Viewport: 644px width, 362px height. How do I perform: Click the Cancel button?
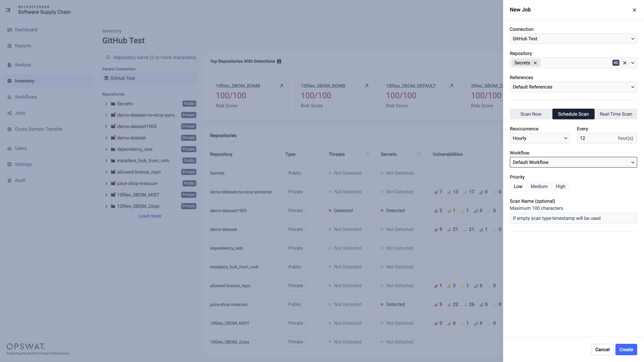click(602, 350)
